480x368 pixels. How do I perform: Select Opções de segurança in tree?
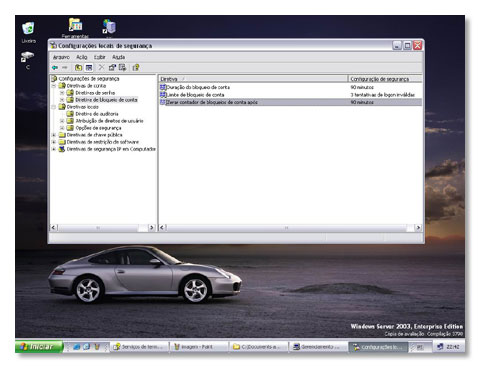[98, 128]
